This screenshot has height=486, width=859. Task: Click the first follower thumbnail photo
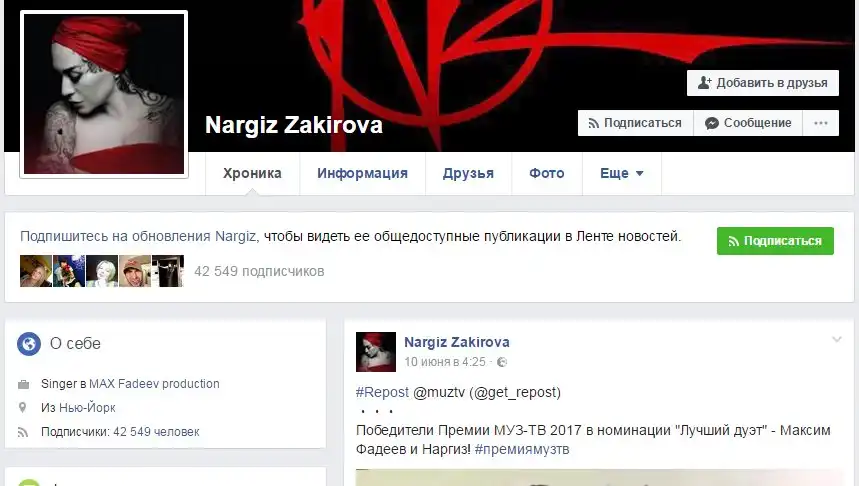click(x=36, y=271)
